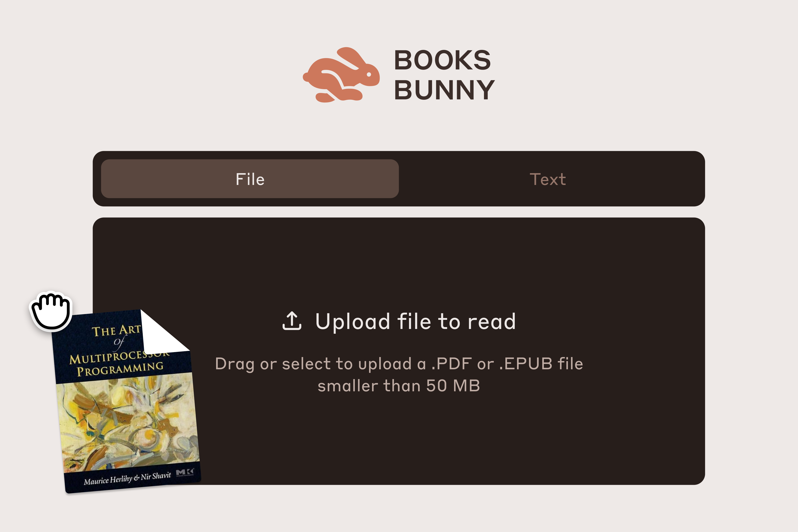Click the word BOOKS in the site title
This screenshot has width=798, height=532.
pos(442,60)
